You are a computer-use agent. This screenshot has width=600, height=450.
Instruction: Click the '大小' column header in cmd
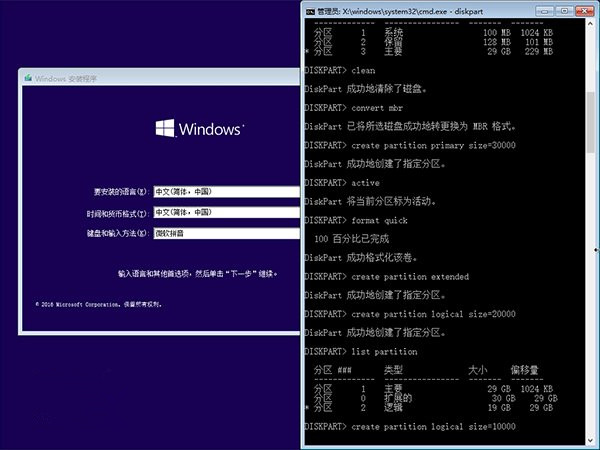tap(478, 370)
